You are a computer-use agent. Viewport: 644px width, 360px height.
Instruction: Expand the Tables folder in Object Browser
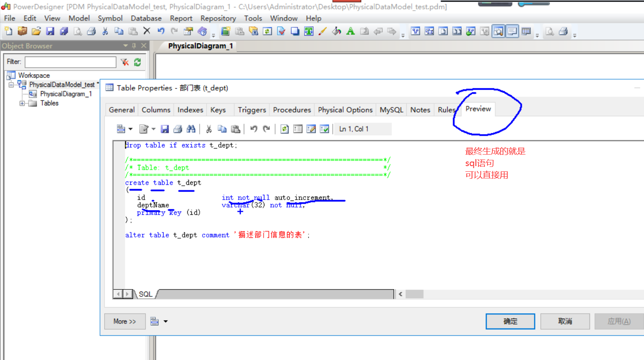22,103
